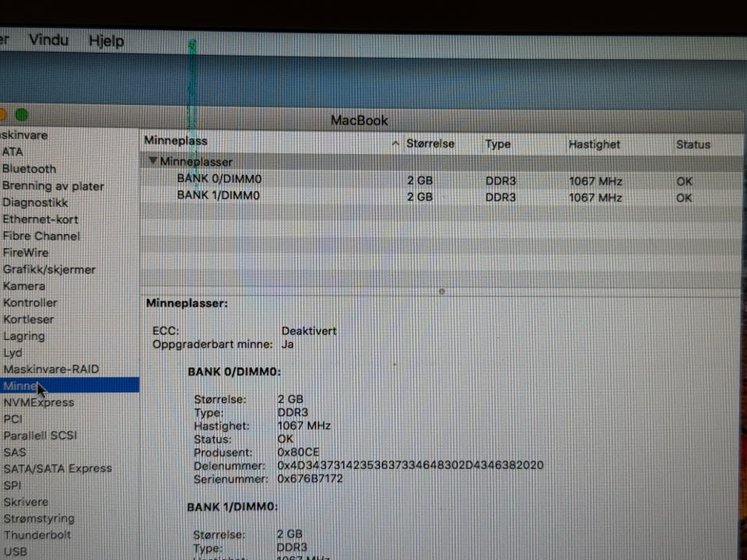Screen dimensions: 747x560
Task: Click the Minneplasser: detail heading
Action: pyautogui.click(x=187, y=303)
